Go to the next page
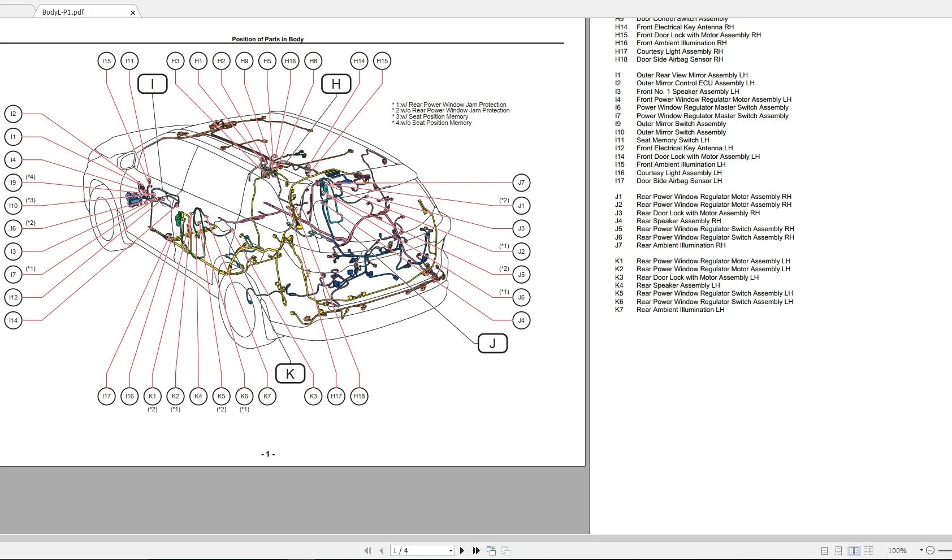952x560 pixels. coord(462,550)
